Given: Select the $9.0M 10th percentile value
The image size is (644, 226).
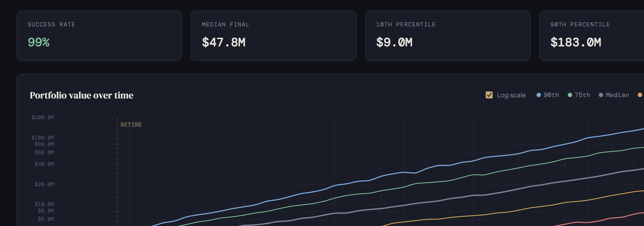Looking at the screenshot, I should [x=394, y=42].
